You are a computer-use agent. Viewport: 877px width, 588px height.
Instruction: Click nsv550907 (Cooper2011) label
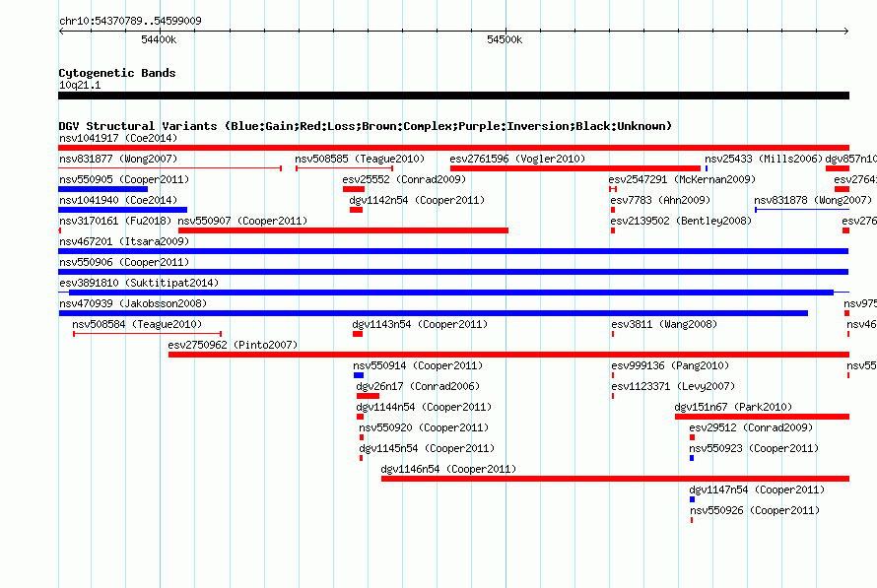pos(242,221)
